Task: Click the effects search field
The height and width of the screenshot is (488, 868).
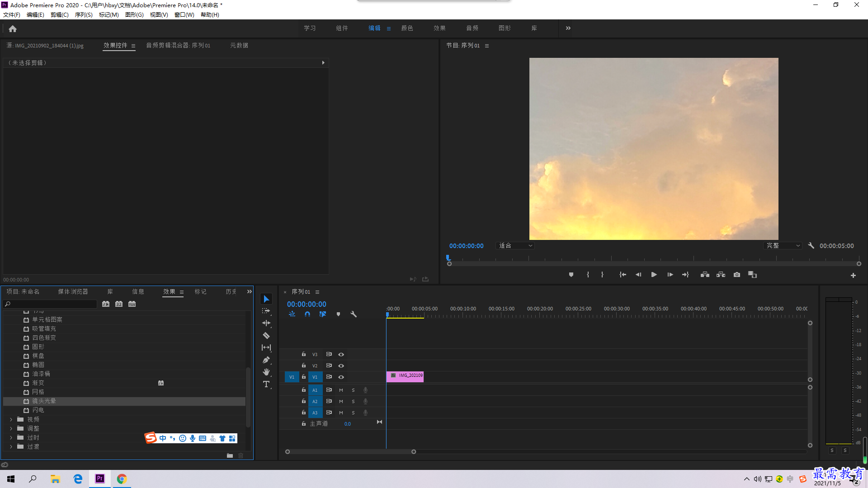Action: coord(50,304)
